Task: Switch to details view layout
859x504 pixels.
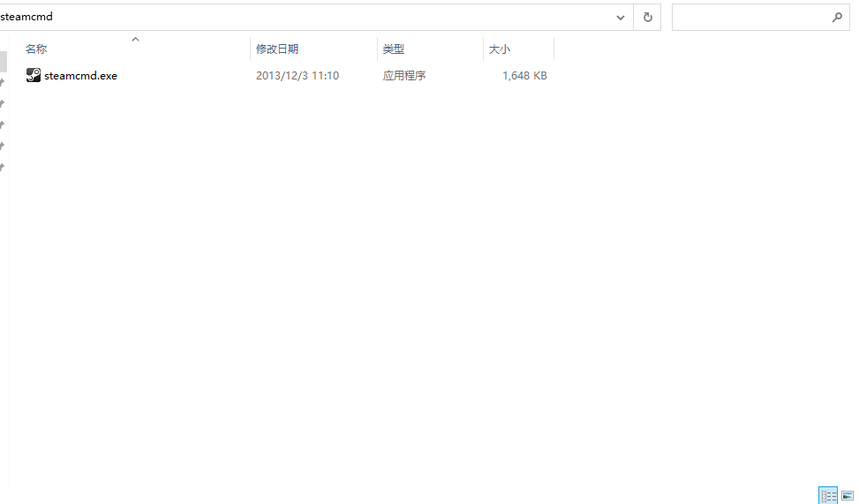Action: tap(828, 495)
